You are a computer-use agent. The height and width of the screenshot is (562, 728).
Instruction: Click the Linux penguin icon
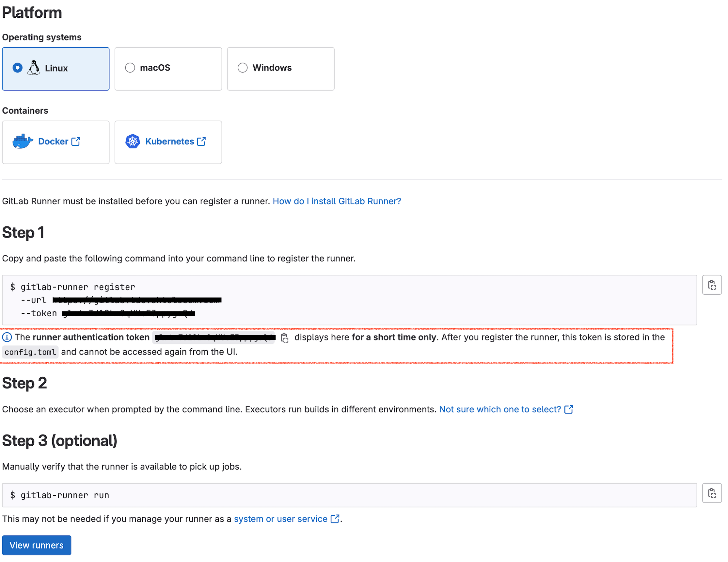34,68
